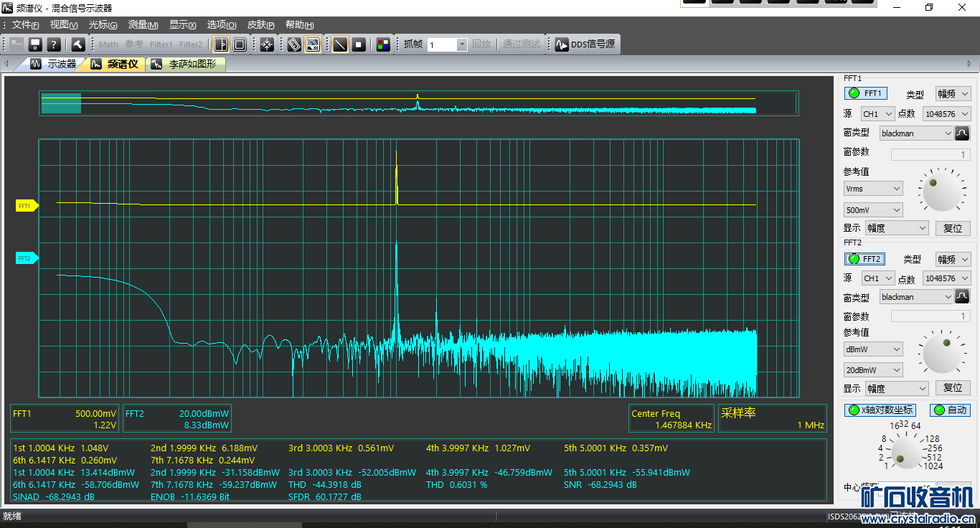Toggle the FFT1 channel enable button

point(866,93)
